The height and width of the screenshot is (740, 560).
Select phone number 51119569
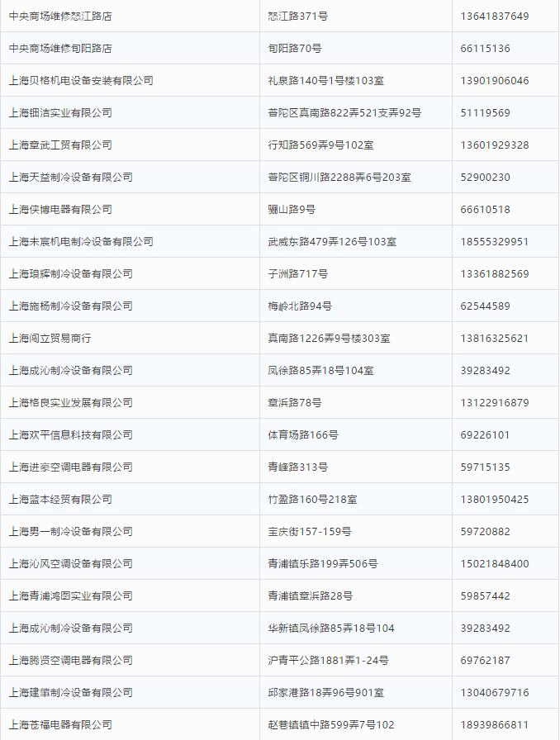(485, 112)
